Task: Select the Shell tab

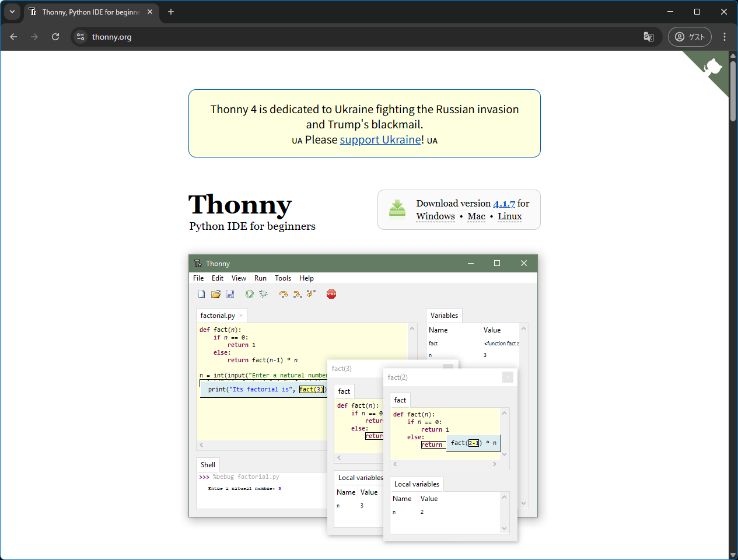Action: tap(208, 465)
